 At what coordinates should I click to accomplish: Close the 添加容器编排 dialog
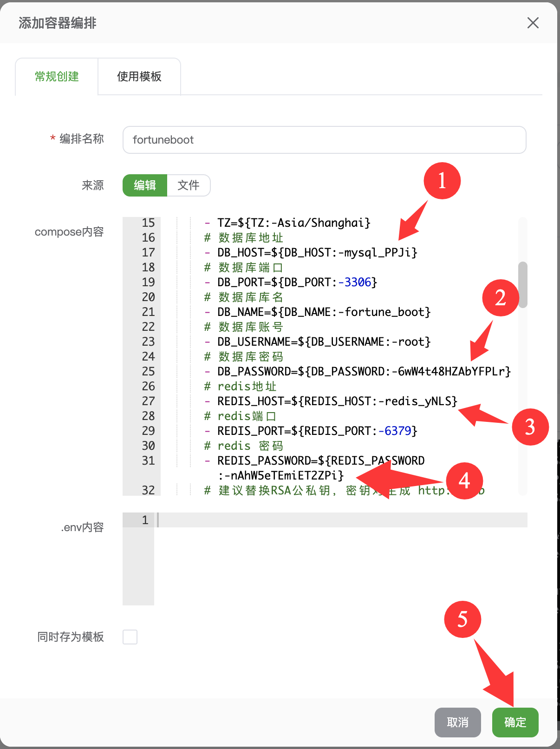tap(533, 23)
